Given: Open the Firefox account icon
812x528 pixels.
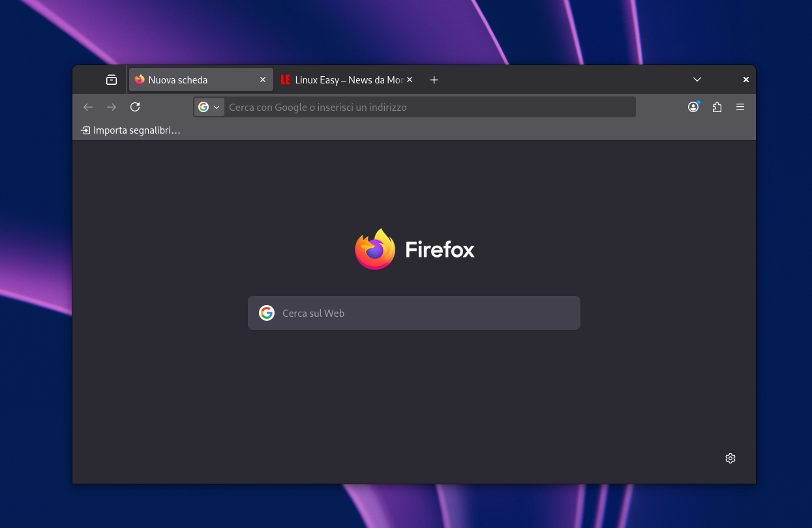Looking at the screenshot, I should [x=693, y=107].
